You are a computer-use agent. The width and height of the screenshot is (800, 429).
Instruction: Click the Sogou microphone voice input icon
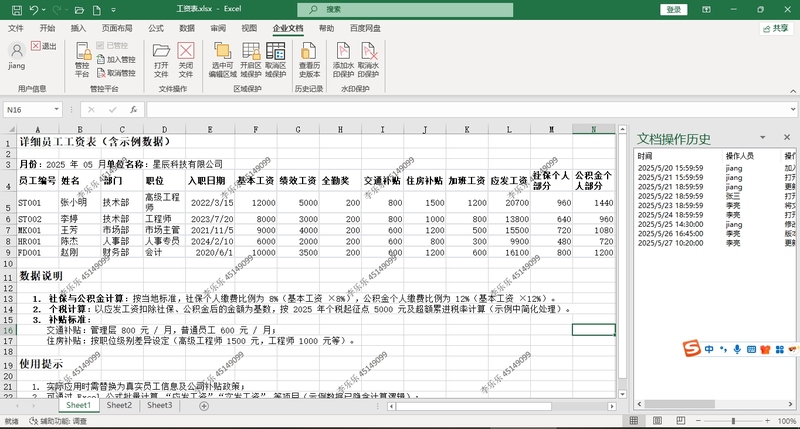click(737, 349)
